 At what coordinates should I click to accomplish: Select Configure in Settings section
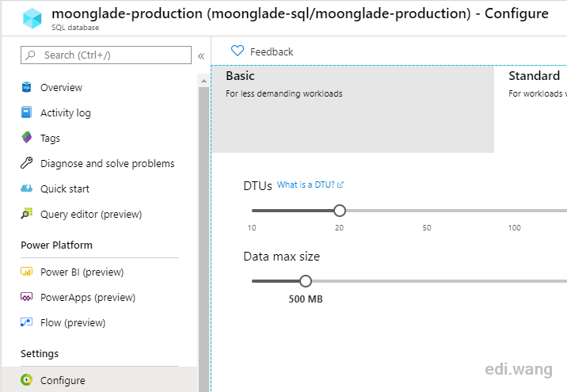click(100, 379)
